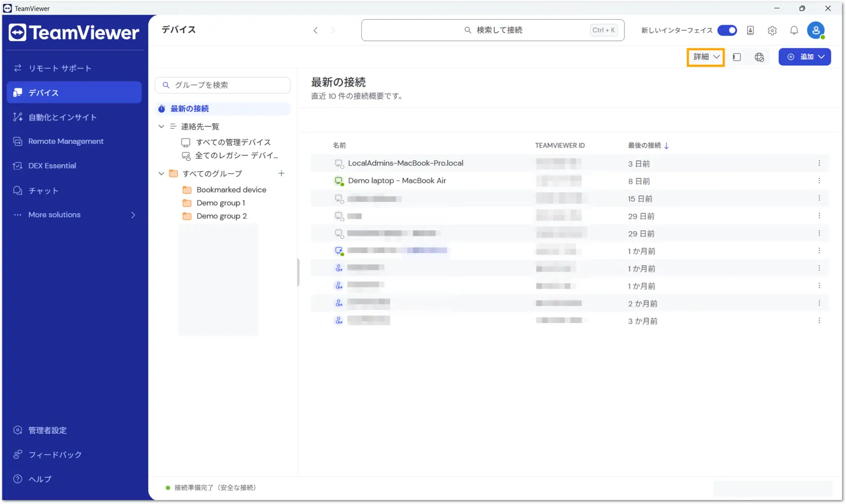Image resolution: width=846 pixels, height=504 pixels.
Task: Open DEX Essential page
Action: click(74, 165)
